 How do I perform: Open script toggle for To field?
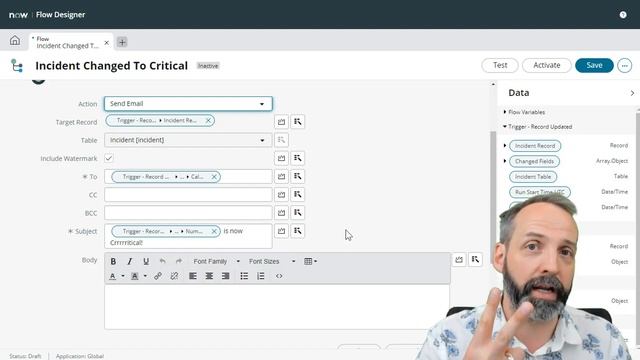[281, 176]
